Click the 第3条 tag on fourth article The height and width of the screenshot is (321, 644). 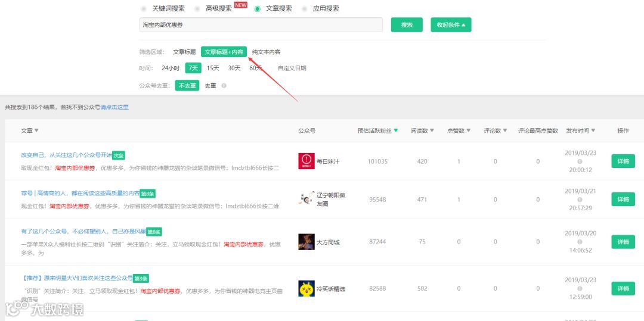pyautogui.click(x=141, y=279)
